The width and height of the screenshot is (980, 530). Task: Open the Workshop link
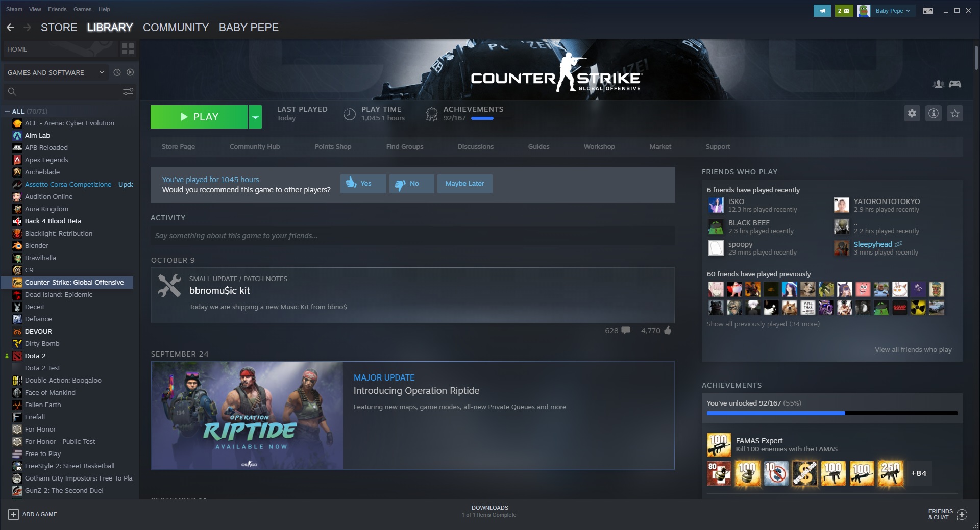coord(599,147)
